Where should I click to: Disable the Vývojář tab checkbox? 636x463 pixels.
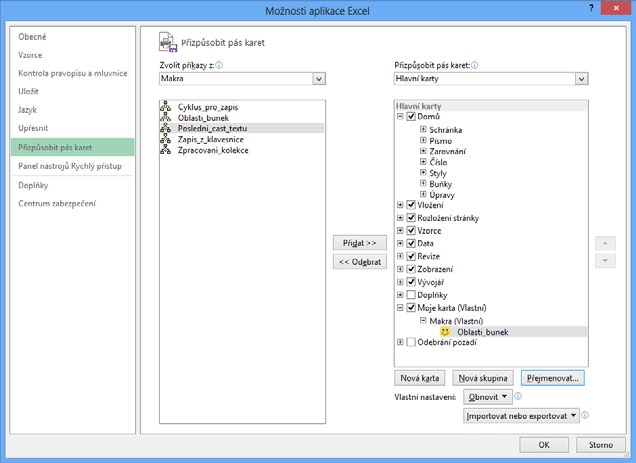[x=411, y=282]
